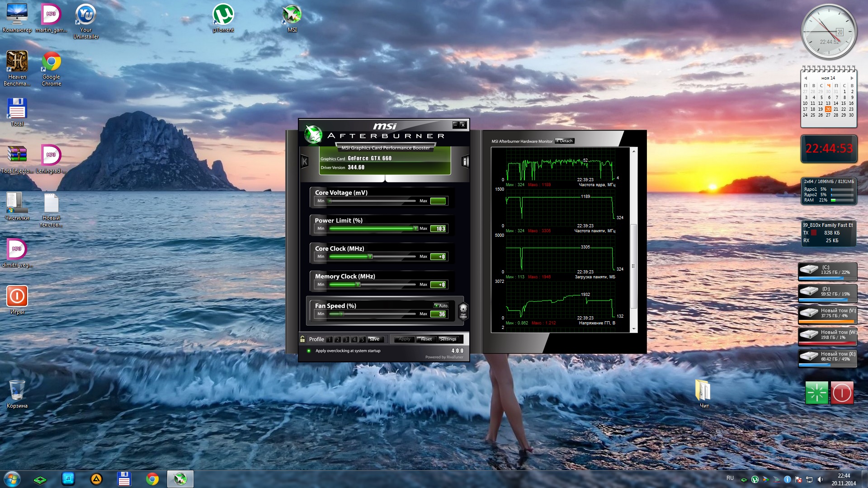Open the Kombustor K side button
868x488 pixels.
(305, 161)
